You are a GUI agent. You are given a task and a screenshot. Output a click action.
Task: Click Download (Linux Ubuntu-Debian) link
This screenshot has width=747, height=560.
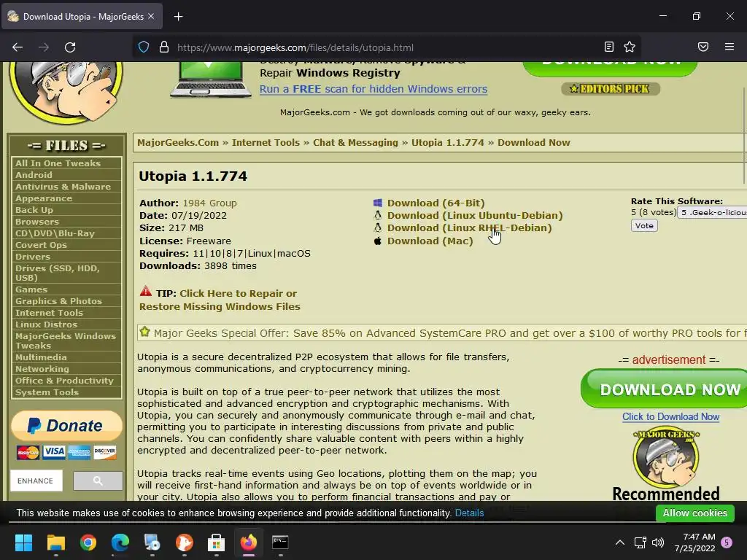[475, 215]
